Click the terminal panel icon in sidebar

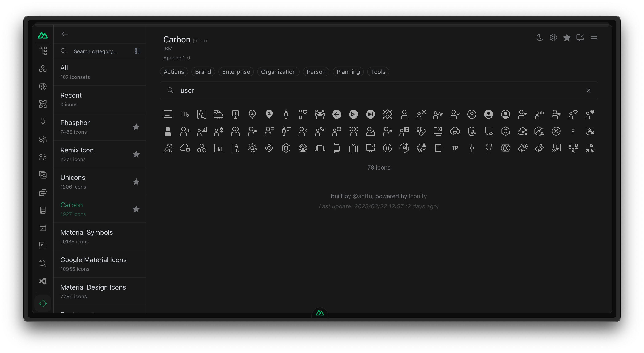[43, 228]
